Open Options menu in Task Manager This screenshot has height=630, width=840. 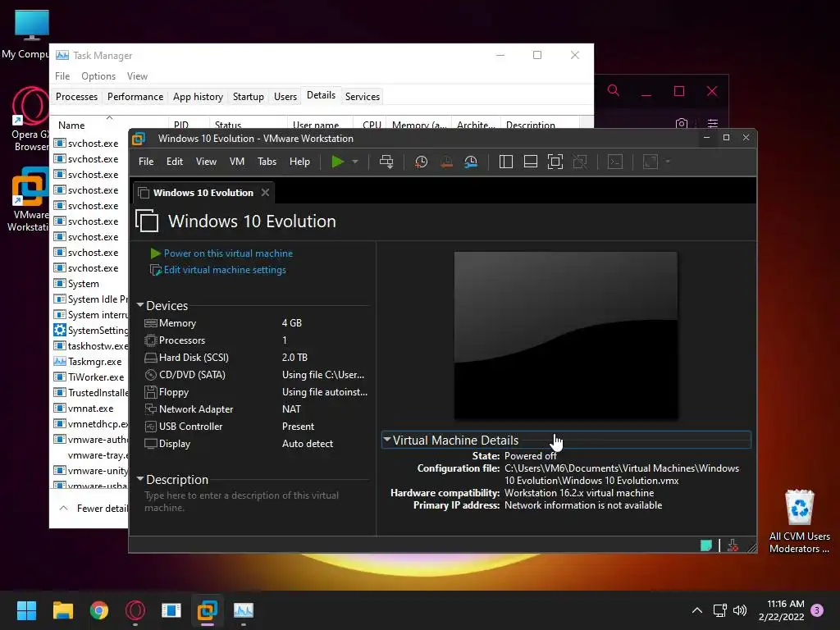[98, 76]
